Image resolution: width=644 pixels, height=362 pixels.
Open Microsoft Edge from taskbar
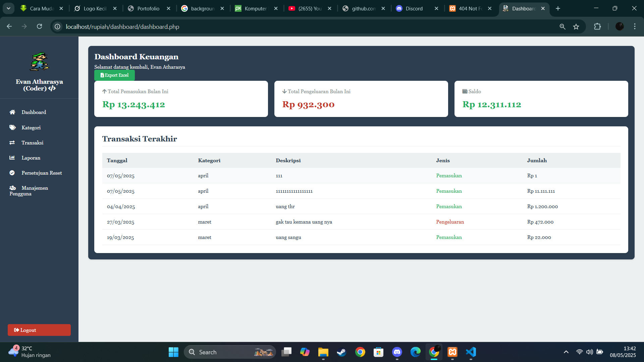click(415, 352)
